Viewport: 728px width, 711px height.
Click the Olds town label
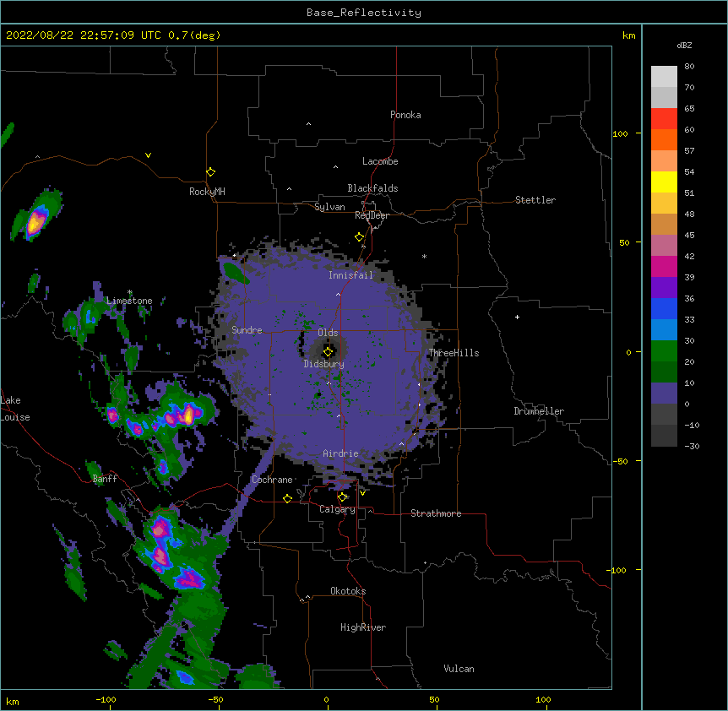[328, 333]
